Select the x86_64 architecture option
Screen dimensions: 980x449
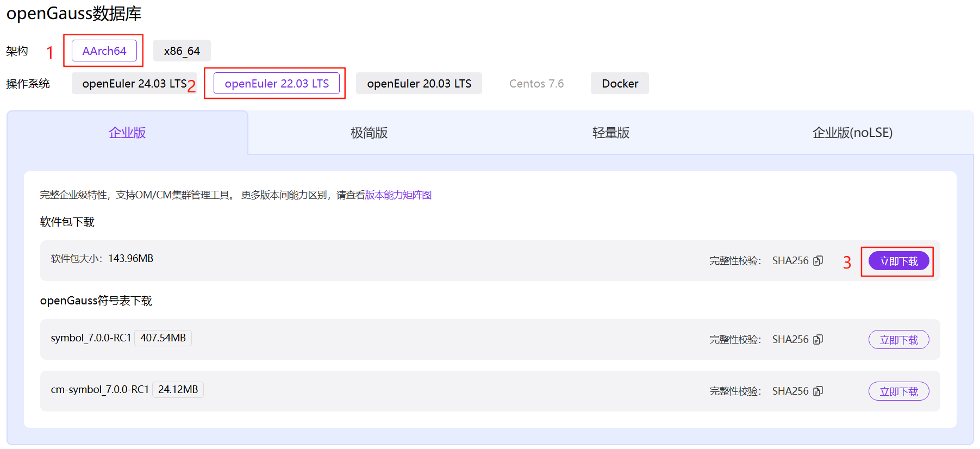(x=182, y=51)
